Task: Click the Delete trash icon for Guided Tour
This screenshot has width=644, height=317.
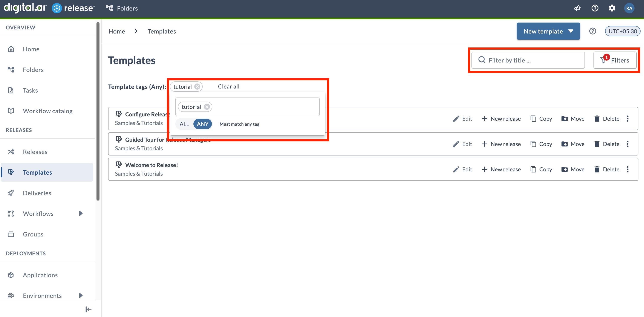Action: (597, 144)
